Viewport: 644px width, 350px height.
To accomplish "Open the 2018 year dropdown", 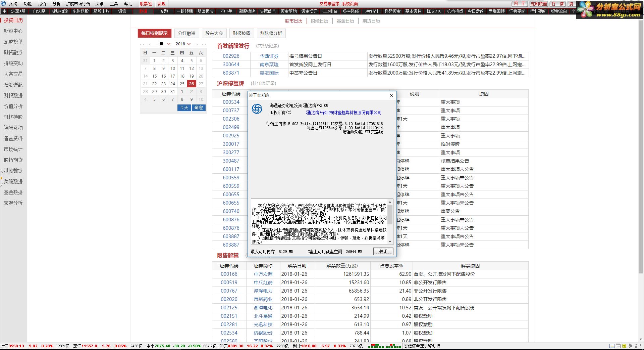I will [x=183, y=44].
